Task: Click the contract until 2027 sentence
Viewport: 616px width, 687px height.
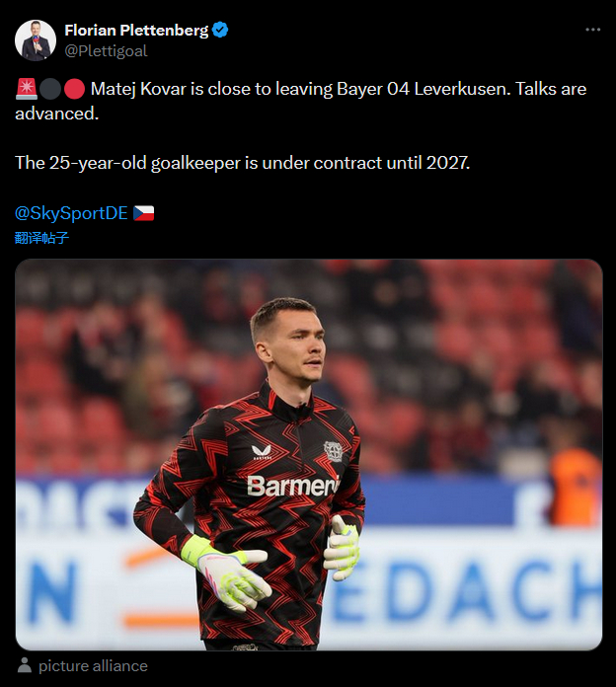Action: (x=242, y=163)
